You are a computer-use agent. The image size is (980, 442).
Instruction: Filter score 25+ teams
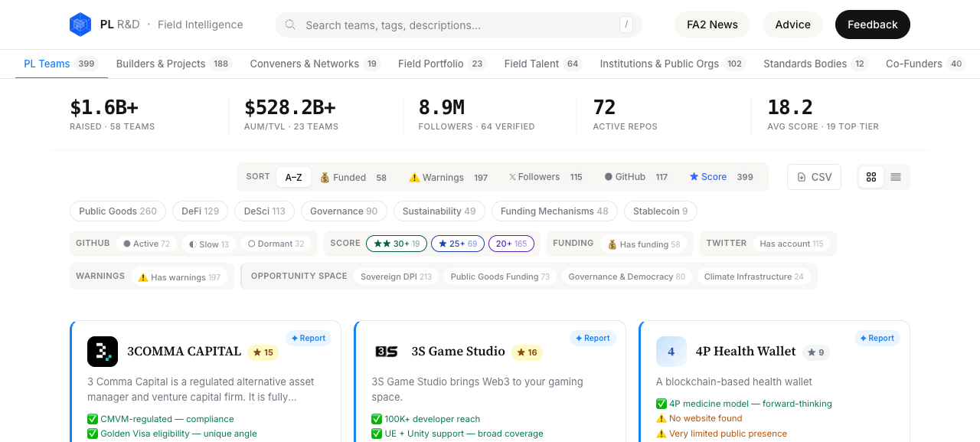pos(458,244)
